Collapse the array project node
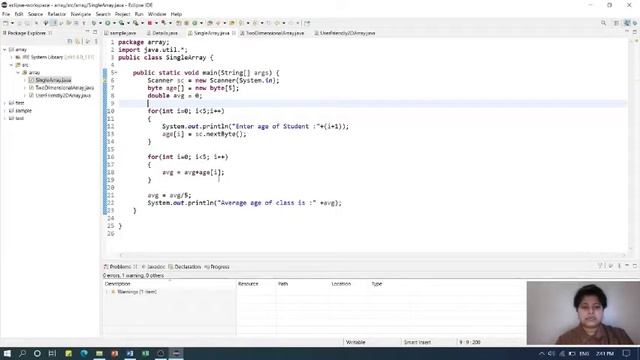Screen dimensions: 640x360 point(4,49)
